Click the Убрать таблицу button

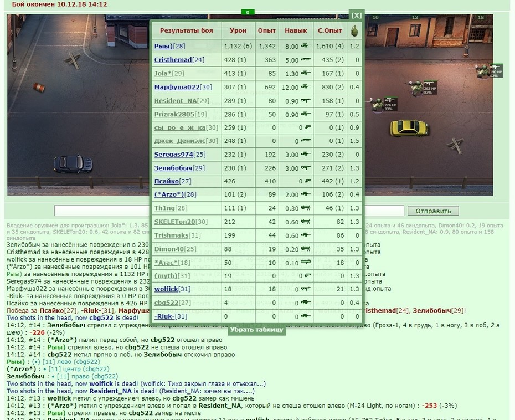pos(256,330)
